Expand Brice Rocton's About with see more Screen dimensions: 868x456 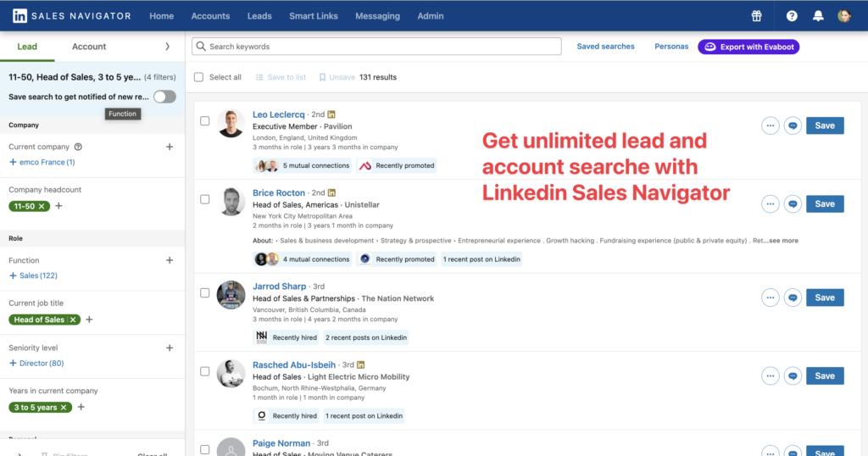[x=782, y=241]
